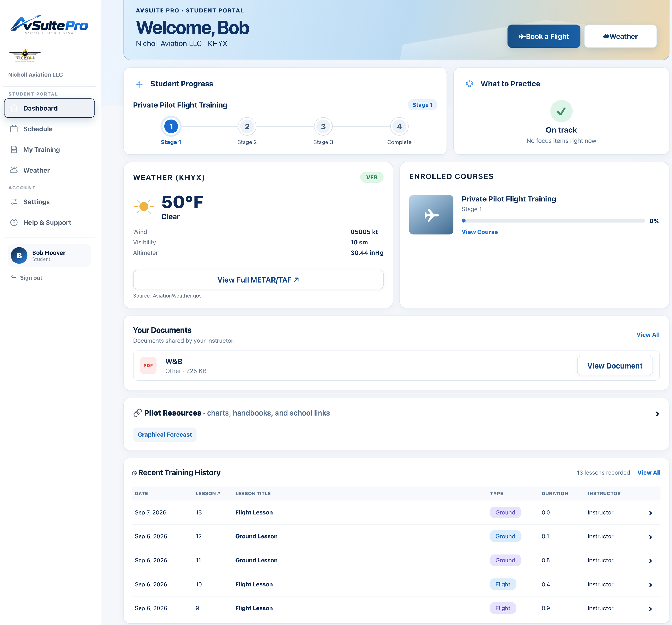Open lesson 9 row chevron
This screenshot has width=672, height=625.
650,609
